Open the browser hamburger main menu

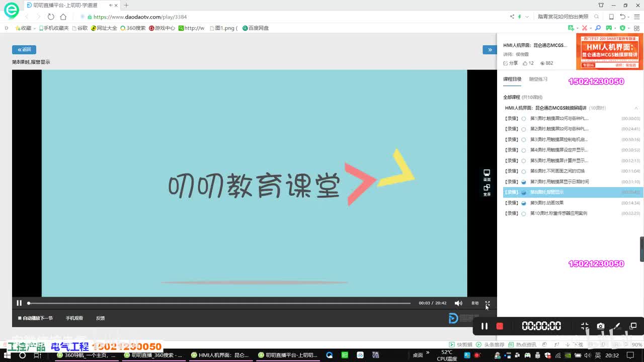pyautogui.click(x=636, y=17)
